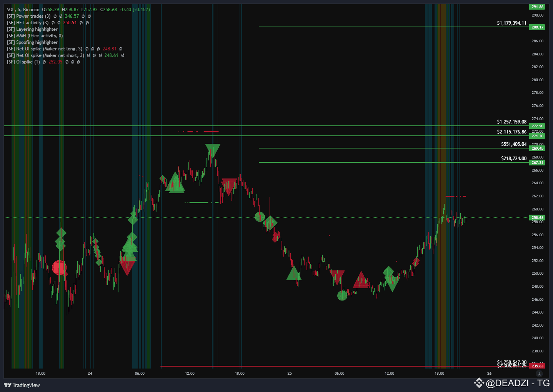Click the 269.45 green price label
Viewport: 553px width, 392px height.
(537, 148)
